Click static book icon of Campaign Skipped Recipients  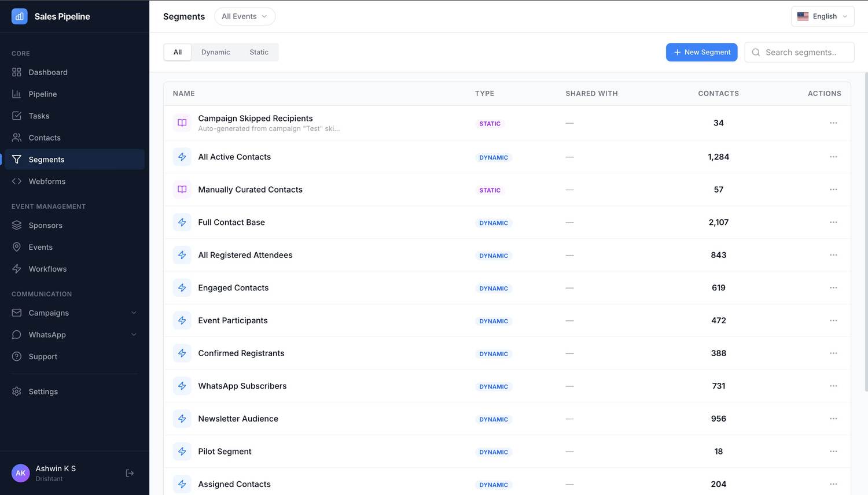point(182,123)
